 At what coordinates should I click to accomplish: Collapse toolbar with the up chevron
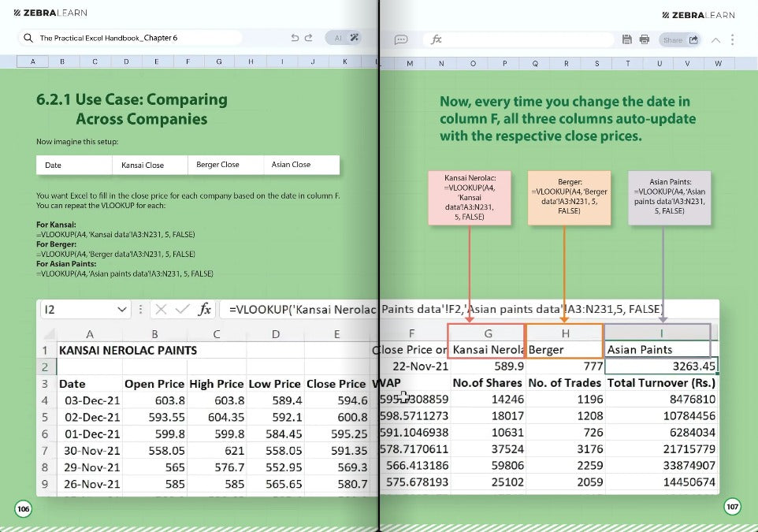point(715,40)
